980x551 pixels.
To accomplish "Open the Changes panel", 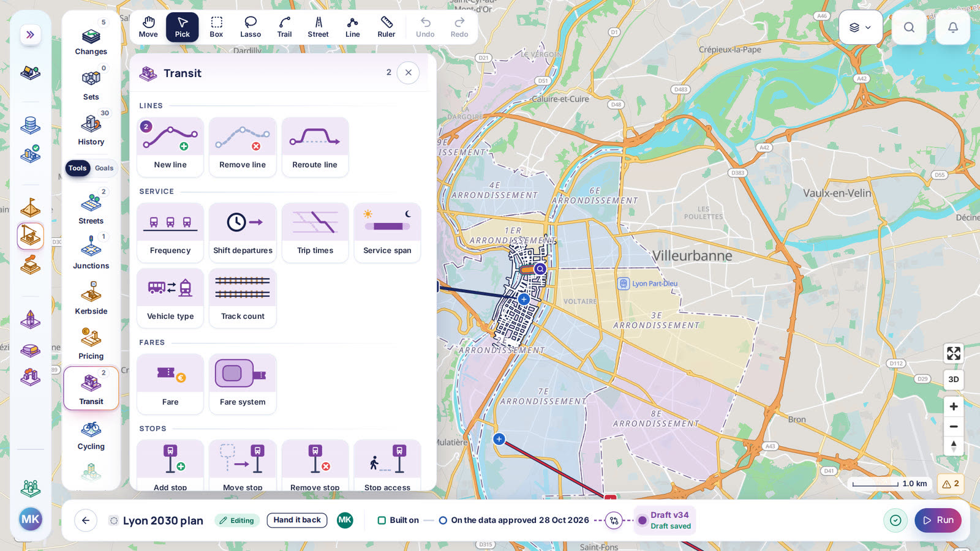I will pyautogui.click(x=91, y=38).
